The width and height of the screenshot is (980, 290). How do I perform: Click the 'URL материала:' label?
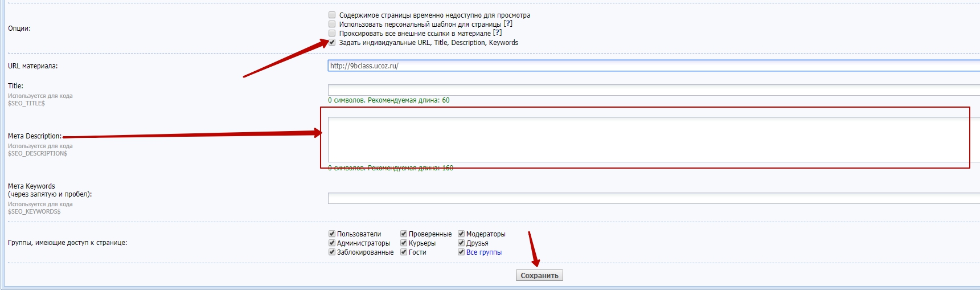[x=33, y=66]
